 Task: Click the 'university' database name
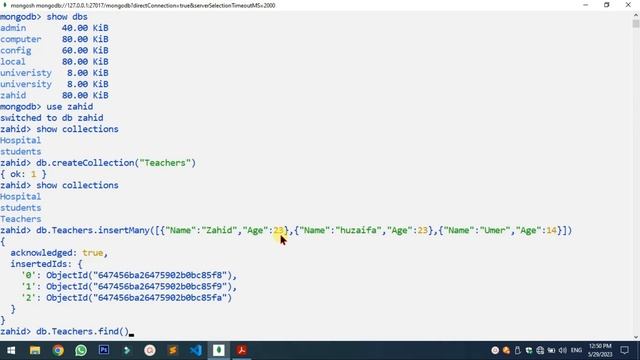coord(26,84)
